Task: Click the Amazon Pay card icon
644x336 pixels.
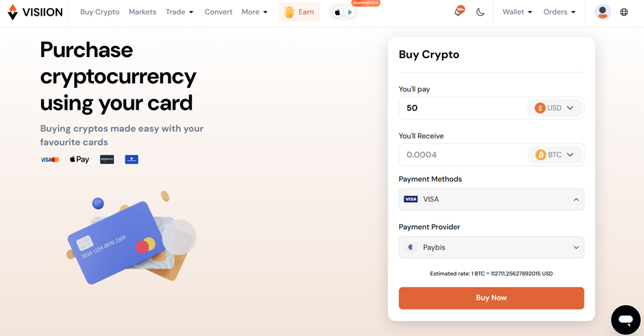Action: pos(107,160)
